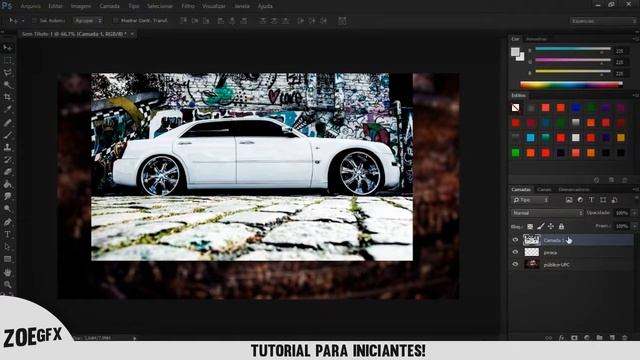The image size is (640, 360).
Task: Switch to the Demarcadores tab
Action: (x=574, y=189)
